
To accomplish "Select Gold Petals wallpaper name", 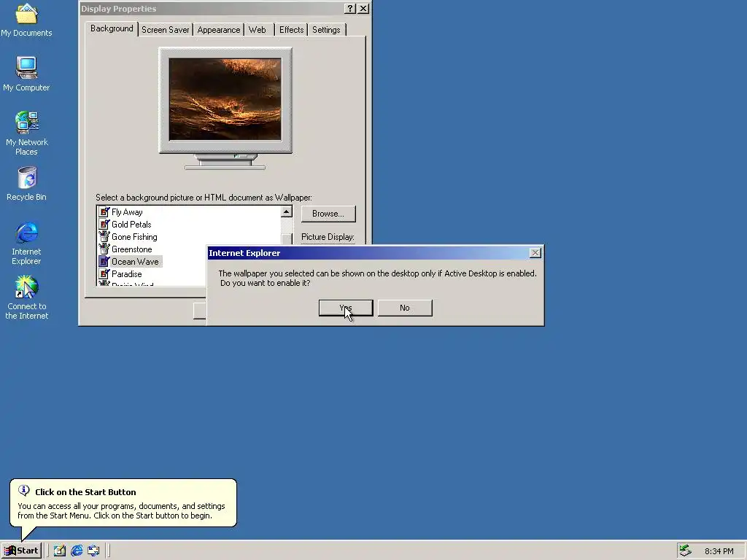I will 131,225.
